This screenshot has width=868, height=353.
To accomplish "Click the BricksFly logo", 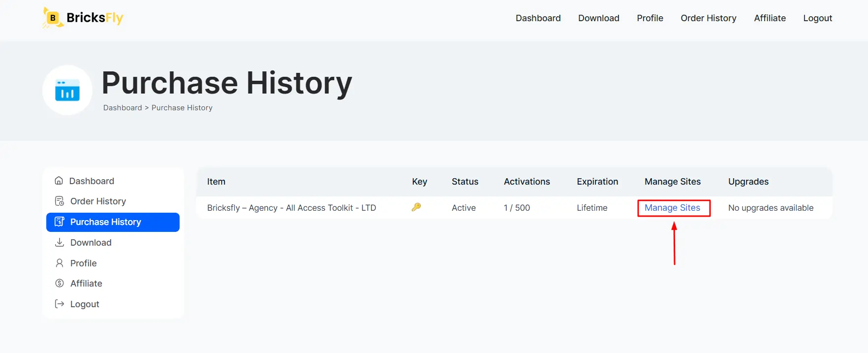I will [83, 18].
